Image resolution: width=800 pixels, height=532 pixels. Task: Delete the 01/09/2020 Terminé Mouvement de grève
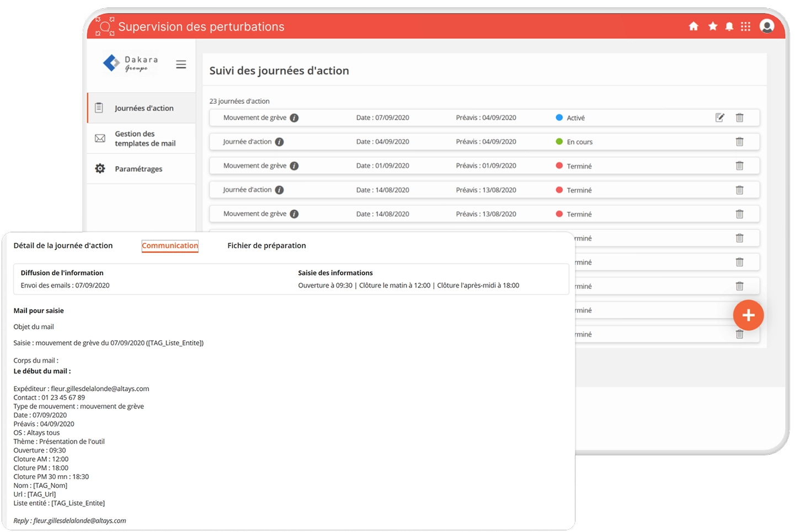tap(739, 166)
